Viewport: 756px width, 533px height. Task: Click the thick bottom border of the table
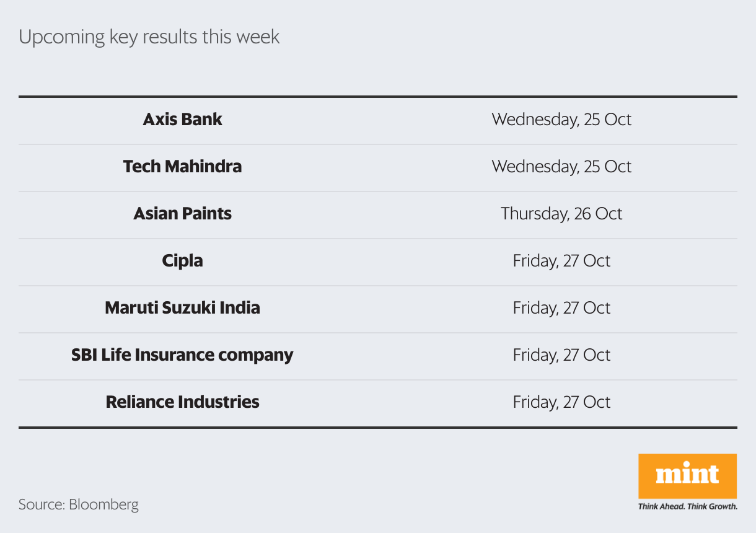378,427
